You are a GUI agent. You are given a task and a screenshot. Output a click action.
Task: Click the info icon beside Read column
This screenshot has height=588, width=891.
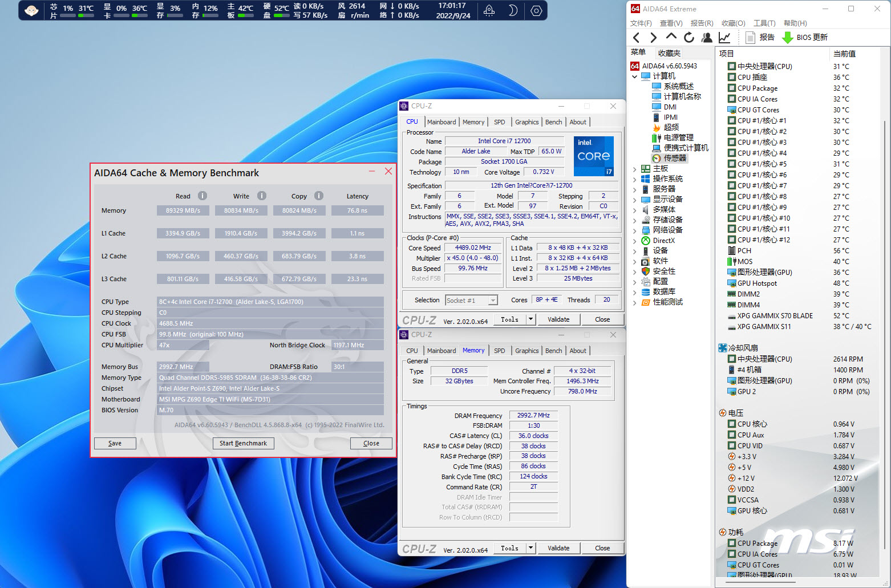[202, 196]
